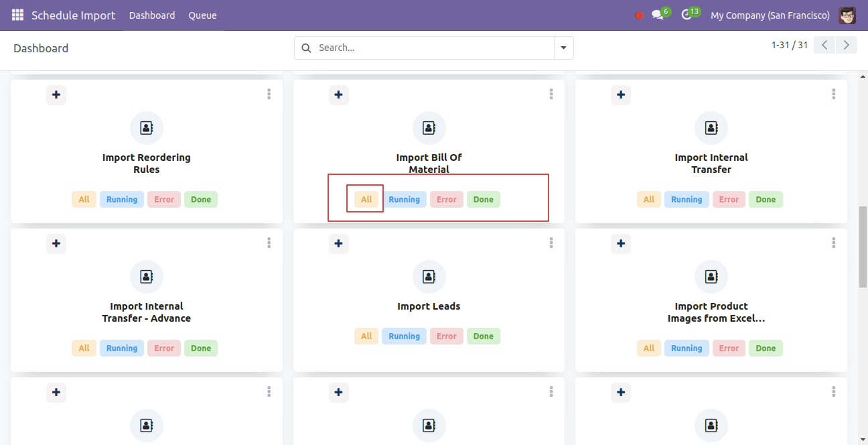The width and height of the screenshot is (868, 445).
Task: Go to previous page of records
Action: pos(825,45)
